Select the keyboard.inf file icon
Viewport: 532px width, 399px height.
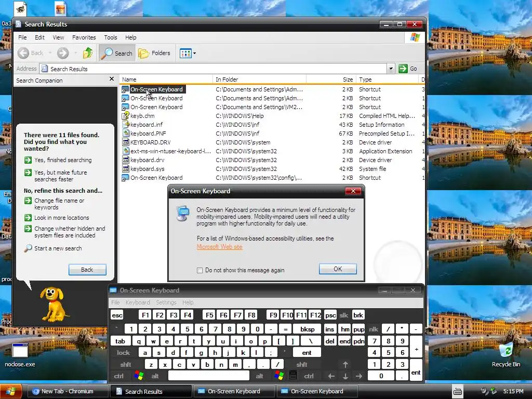pos(126,125)
